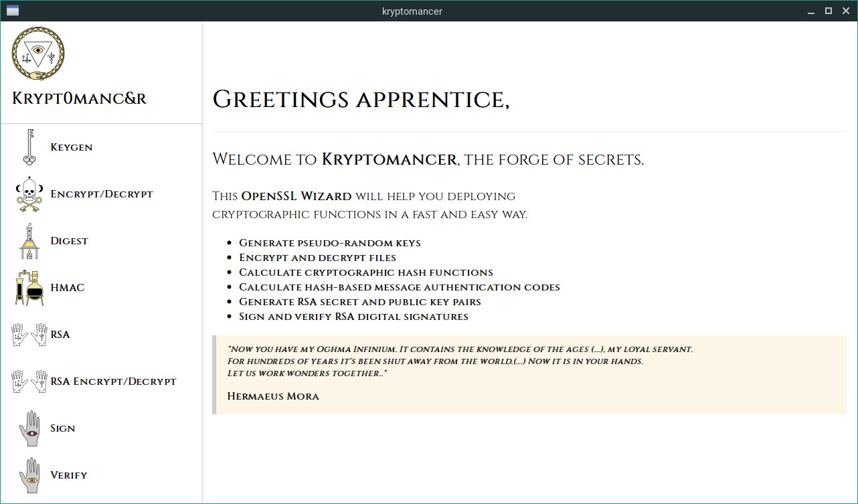
Task: Click the Hermaeus Mora attribution
Action: tap(273, 396)
